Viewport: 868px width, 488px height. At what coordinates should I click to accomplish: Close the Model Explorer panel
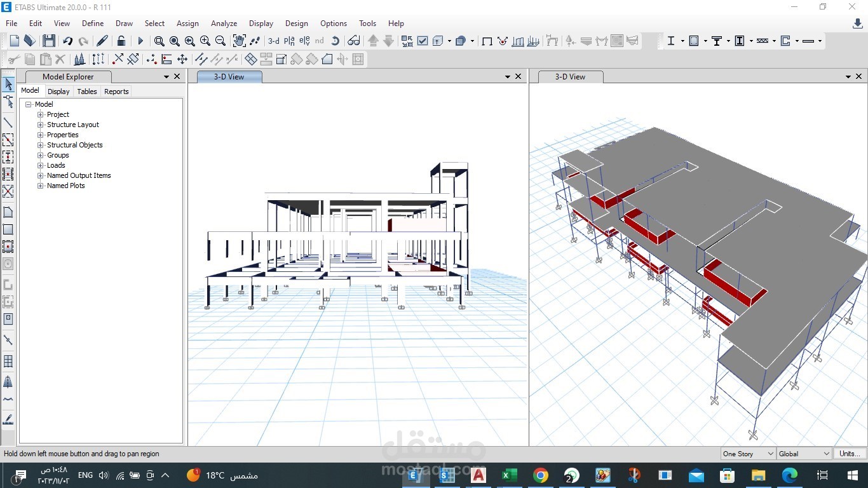pos(177,76)
